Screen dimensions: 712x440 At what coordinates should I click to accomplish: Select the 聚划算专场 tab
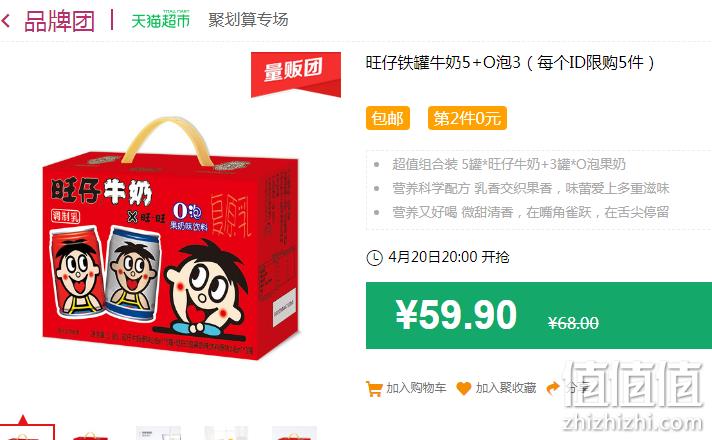click(248, 20)
